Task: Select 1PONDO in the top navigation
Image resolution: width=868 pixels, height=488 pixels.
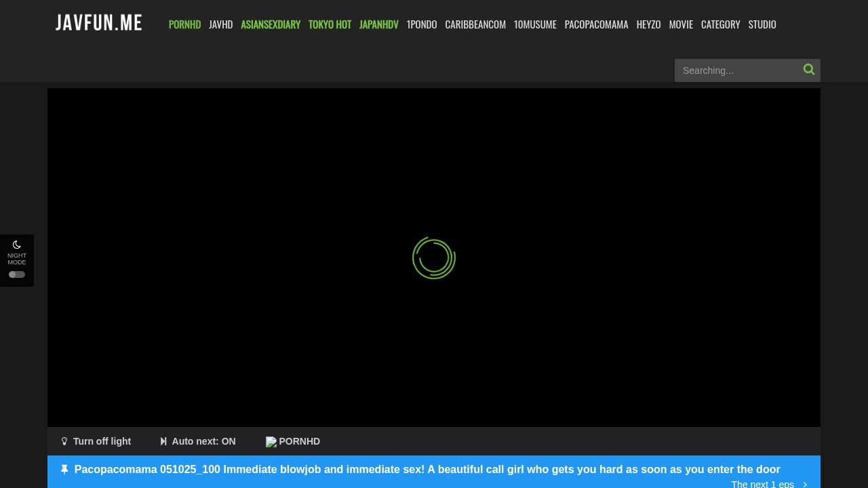Action: pyautogui.click(x=422, y=24)
